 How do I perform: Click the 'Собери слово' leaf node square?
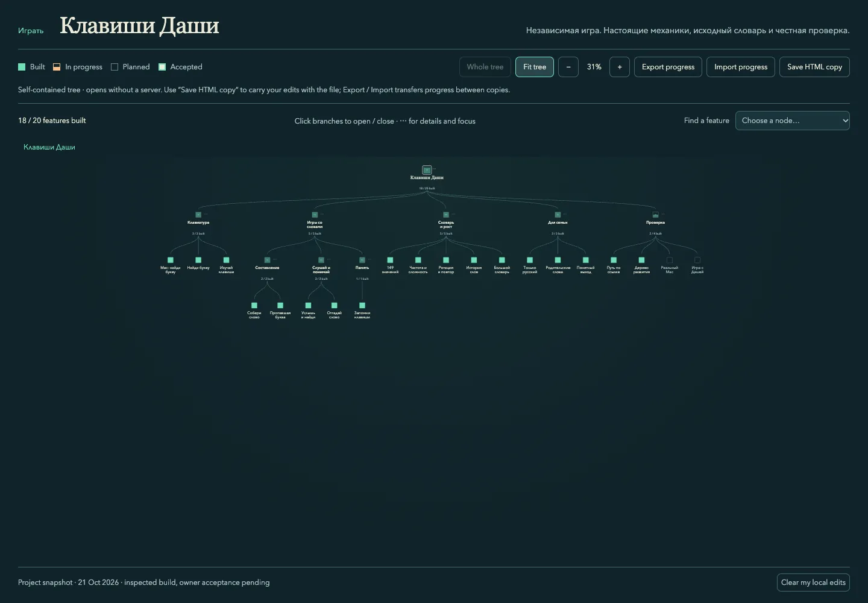point(254,305)
